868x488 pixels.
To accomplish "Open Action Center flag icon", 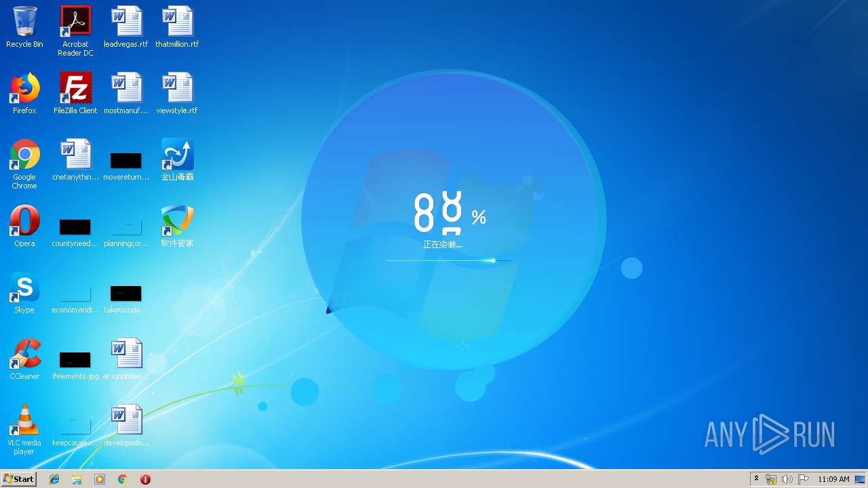I will [x=804, y=479].
